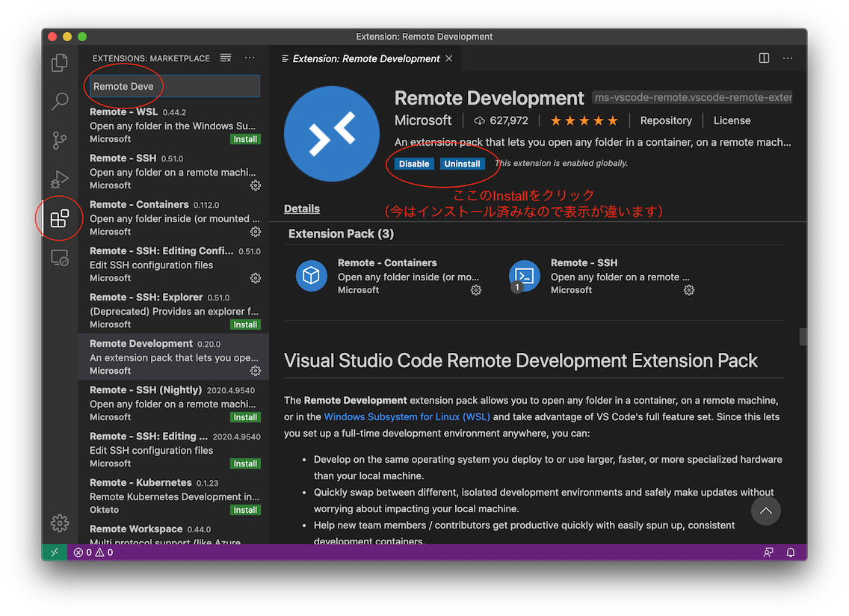The width and height of the screenshot is (849, 616).
Task: Install Remote - SSH: Explorer extension
Action: coord(245,324)
